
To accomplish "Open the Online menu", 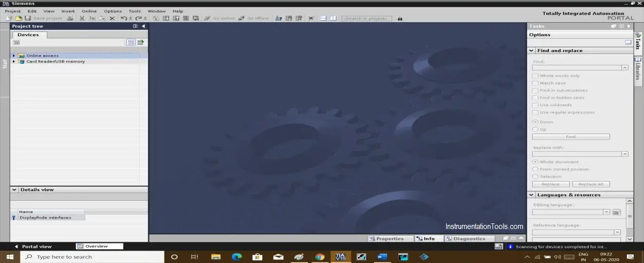I will click(x=89, y=11).
